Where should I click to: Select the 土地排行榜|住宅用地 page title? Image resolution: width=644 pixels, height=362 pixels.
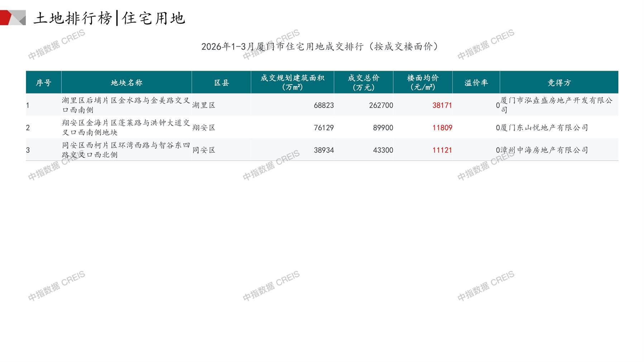(x=109, y=18)
